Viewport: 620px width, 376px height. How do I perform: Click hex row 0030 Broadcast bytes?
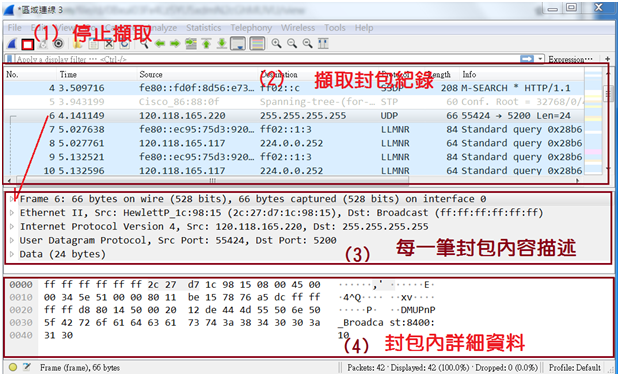pyautogui.click(x=182, y=323)
